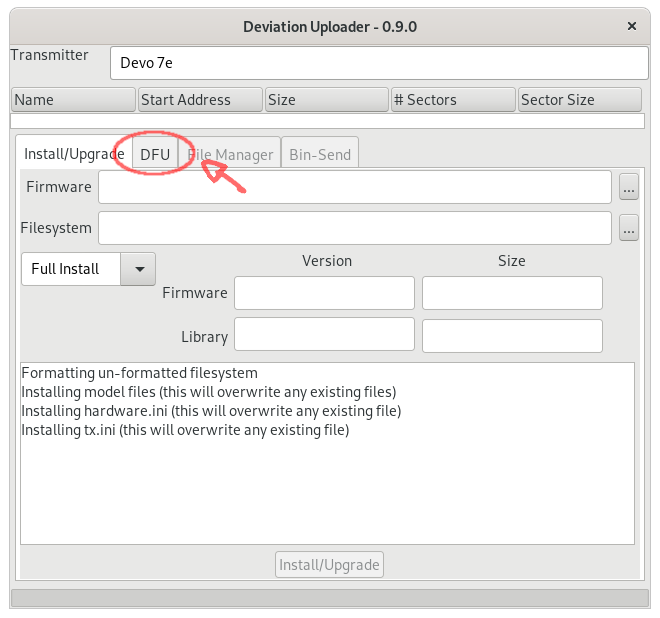The image size is (660, 618).
Task: Click the Filesystem path field
Action: click(x=355, y=228)
